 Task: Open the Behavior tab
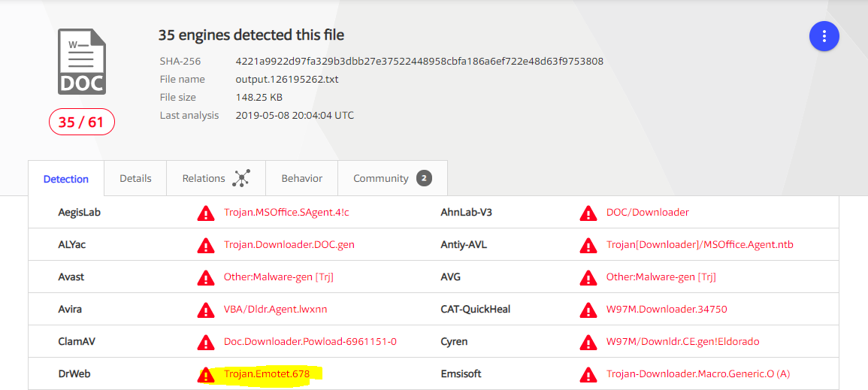(302, 179)
